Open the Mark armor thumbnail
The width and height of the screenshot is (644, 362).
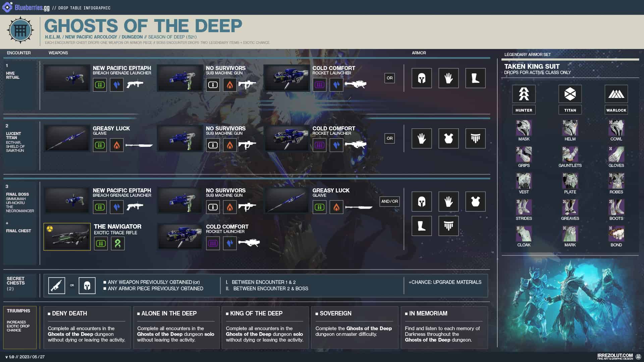click(570, 234)
